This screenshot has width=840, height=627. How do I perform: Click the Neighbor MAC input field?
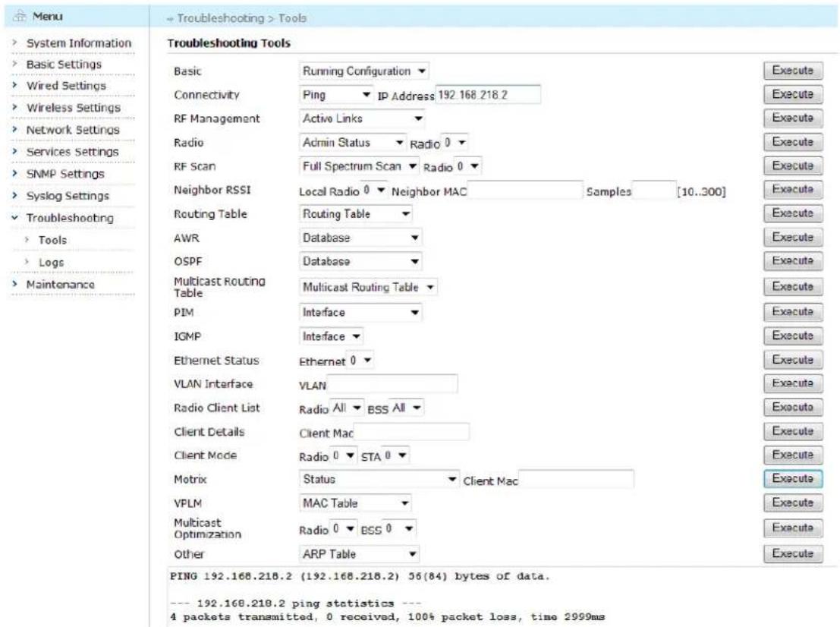point(524,191)
